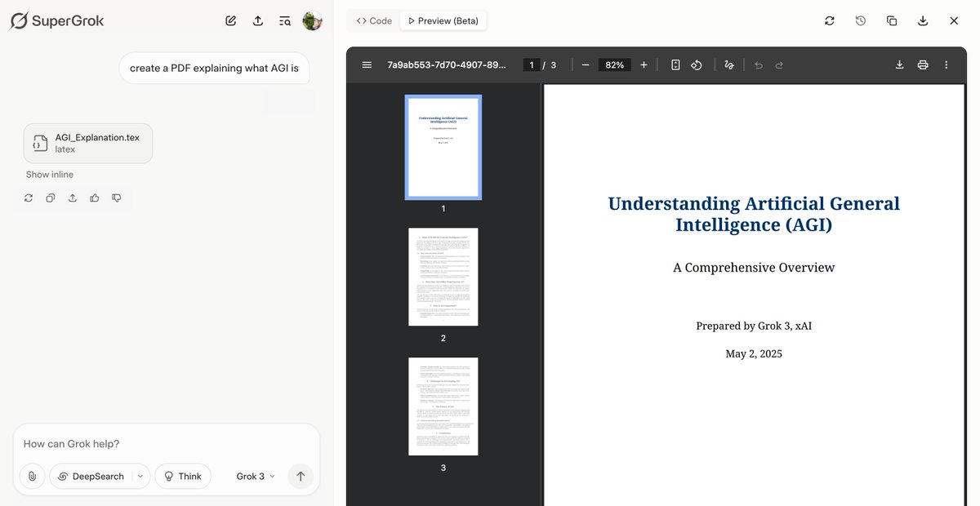
Task: Toggle the PDF sidebar hamburger menu
Action: tap(367, 64)
